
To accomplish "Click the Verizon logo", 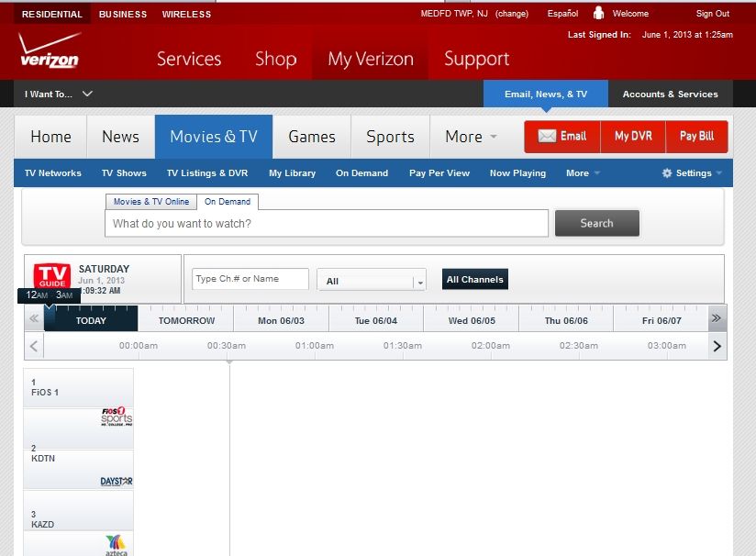I will (x=50, y=50).
